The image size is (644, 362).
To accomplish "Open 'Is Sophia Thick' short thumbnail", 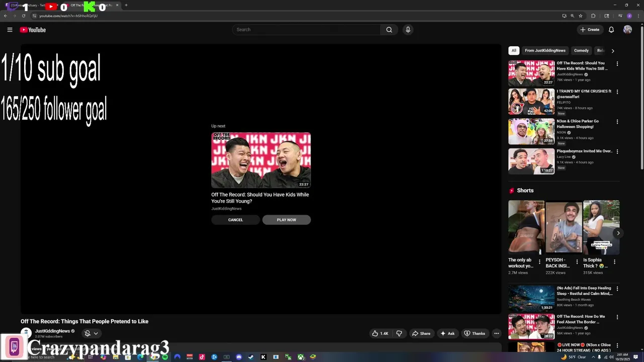I will pyautogui.click(x=601, y=227).
